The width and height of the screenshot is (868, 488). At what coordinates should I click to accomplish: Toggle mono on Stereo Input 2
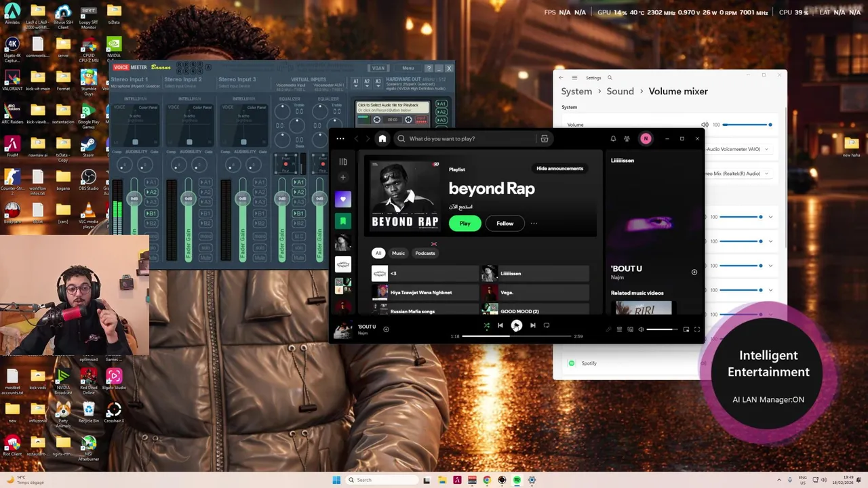(x=205, y=237)
